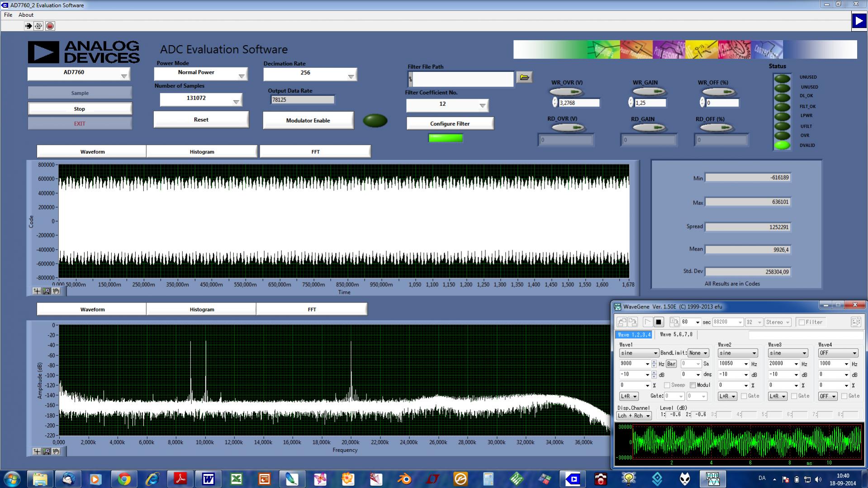The width and height of the screenshot is (868, 488).
Task: Open Excel from the taskbar
Action: pyautogui.click(x=236, y=479)
